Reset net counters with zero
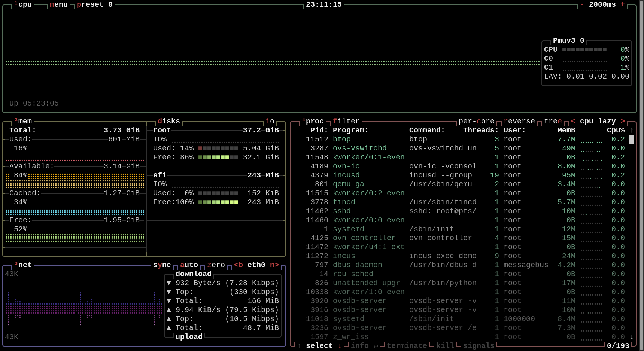Image resolution: width=644 pixels, height=351 pixels. coord(216,265)
